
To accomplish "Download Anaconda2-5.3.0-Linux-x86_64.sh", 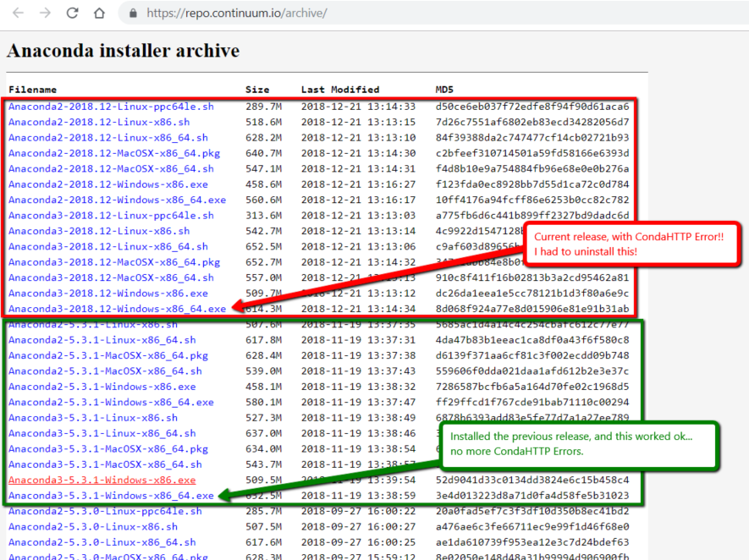I will (102, 542).
